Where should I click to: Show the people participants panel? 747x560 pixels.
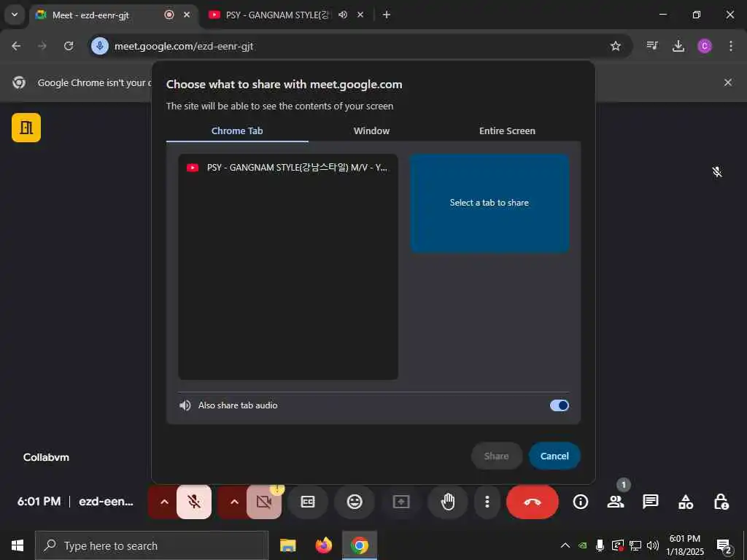[x=616, y=502]
